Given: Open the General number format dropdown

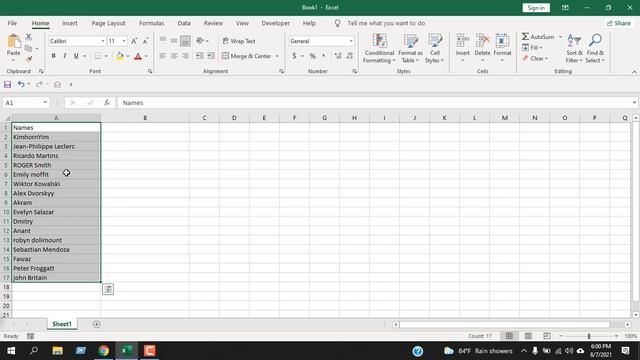Looking at the screenshot, I should coord(351,41).
